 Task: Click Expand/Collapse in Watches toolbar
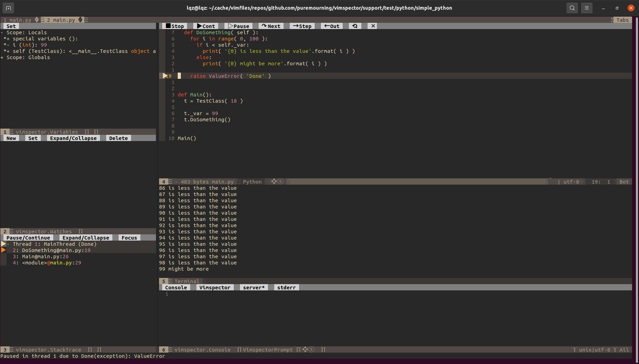(x=73, y=138)
